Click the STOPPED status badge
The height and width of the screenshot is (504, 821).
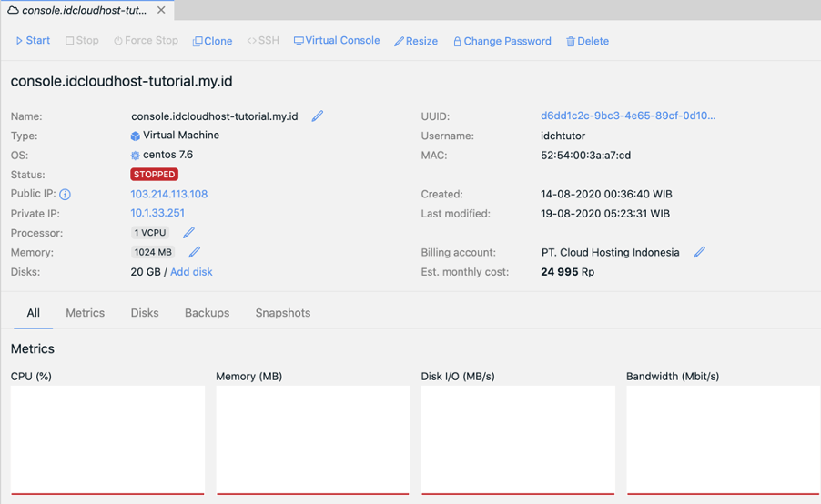[154, 175]
